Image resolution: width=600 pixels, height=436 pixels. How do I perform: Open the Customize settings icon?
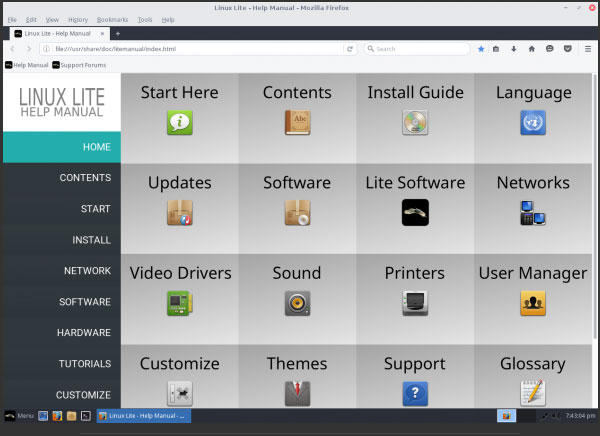point(179,393)
